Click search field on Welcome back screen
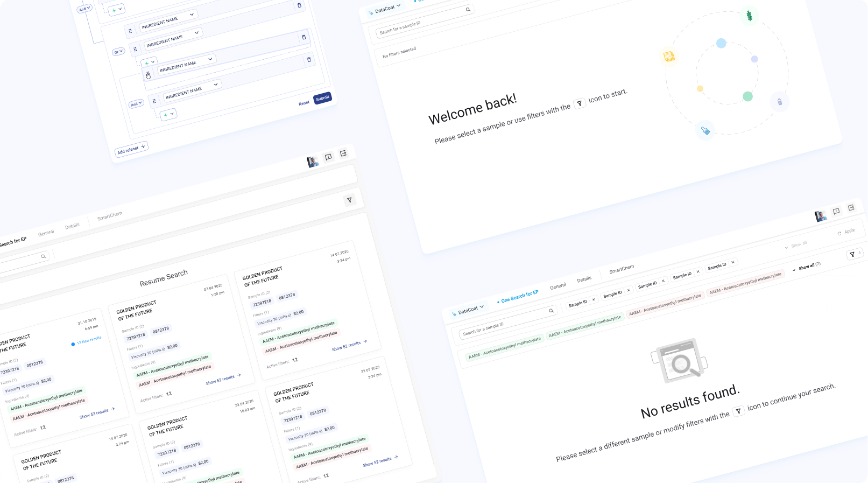The height and width of the screenshot is (483, 868). click(x=420, y=22)
